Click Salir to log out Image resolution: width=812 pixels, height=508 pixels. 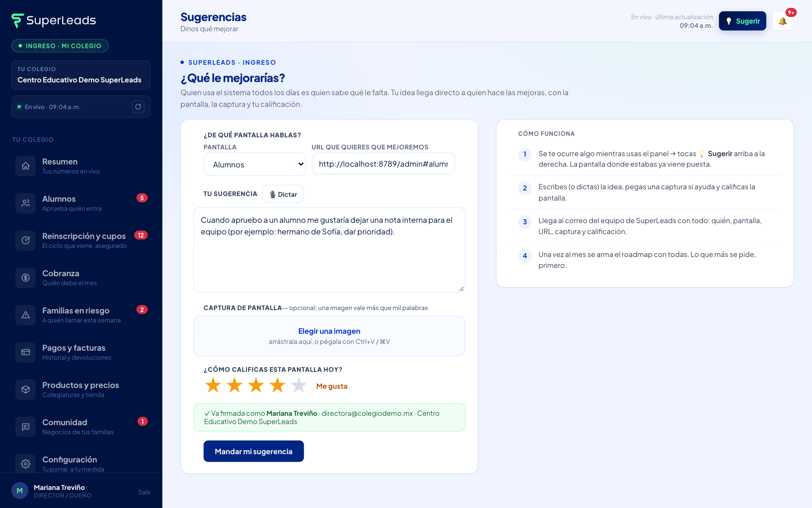click(144, 492)
